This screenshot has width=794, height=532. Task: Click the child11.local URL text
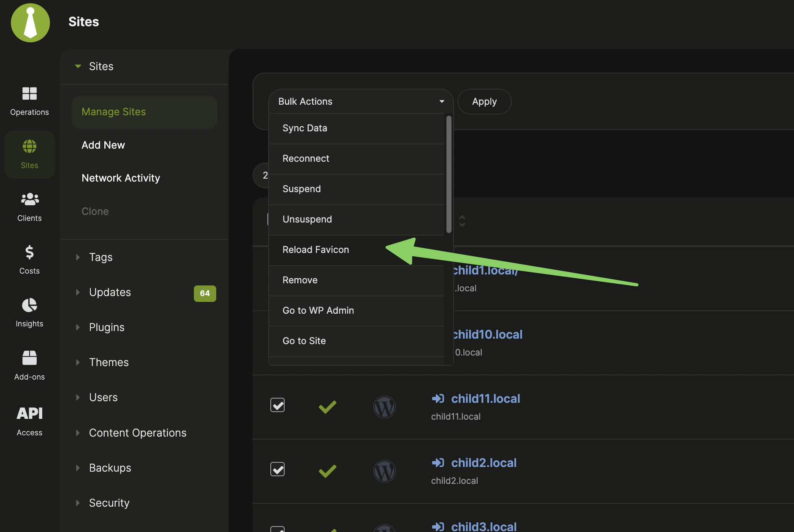click(456, 417)
